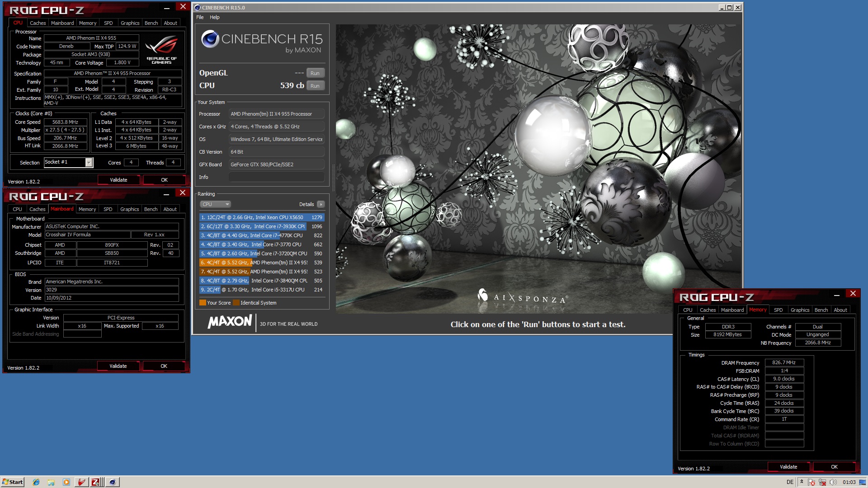Open Internet Explorer from the taskbar
The image size is (868, 488).
tap(36, 482)
